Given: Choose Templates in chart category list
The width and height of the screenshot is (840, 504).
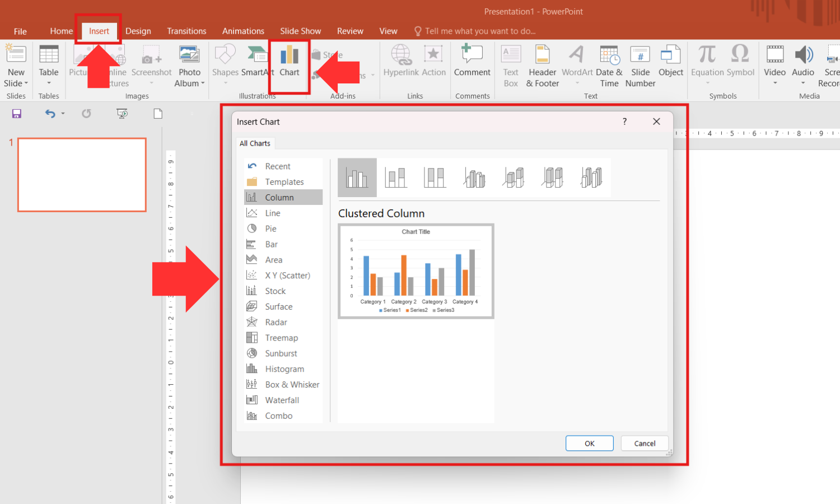Looking at the screenshot, I should pos(283,182).
